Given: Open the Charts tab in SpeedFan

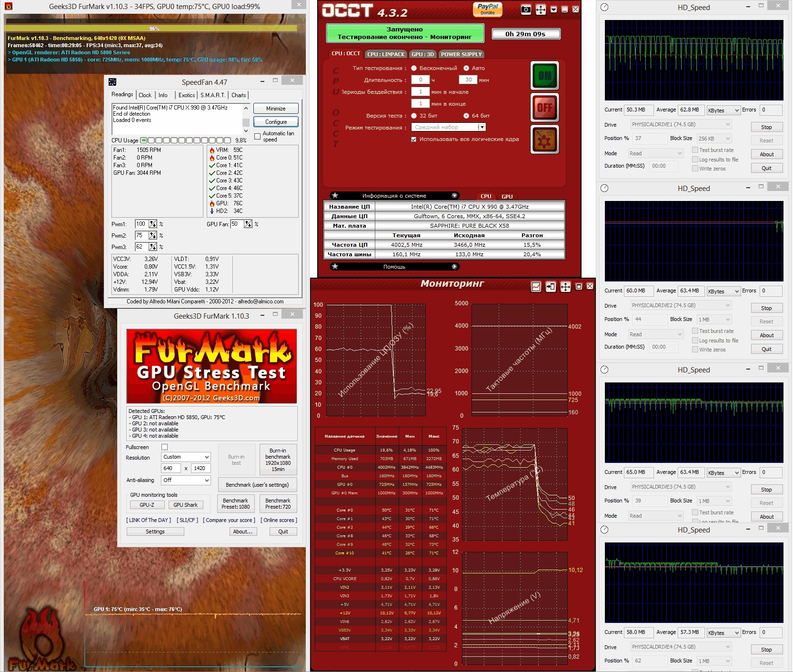Looking at the screenshot, I should 239,95.
